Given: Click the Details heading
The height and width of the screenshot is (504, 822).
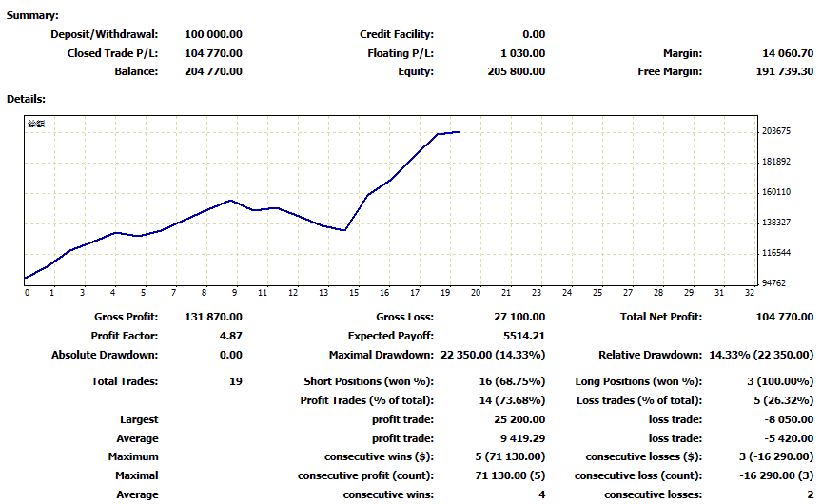Looking at the screenshot, I should (27, 99).
